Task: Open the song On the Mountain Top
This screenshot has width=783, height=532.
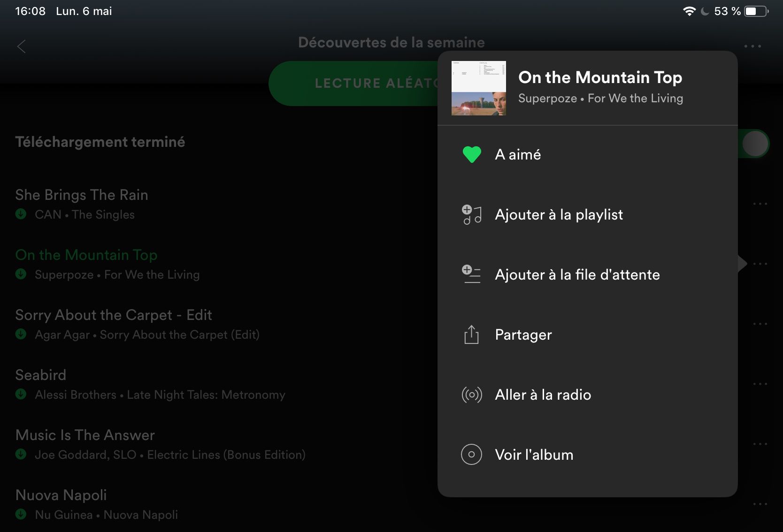Action: tap(86, 255)
